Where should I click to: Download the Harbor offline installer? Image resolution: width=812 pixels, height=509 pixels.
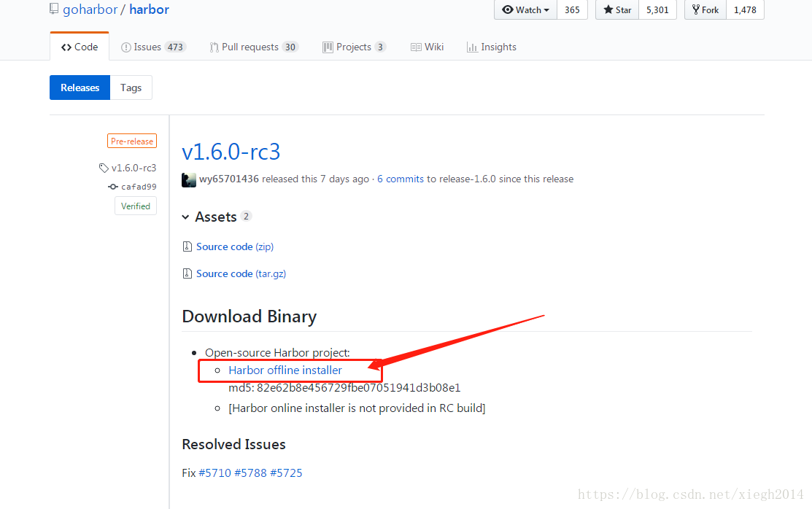285,370
